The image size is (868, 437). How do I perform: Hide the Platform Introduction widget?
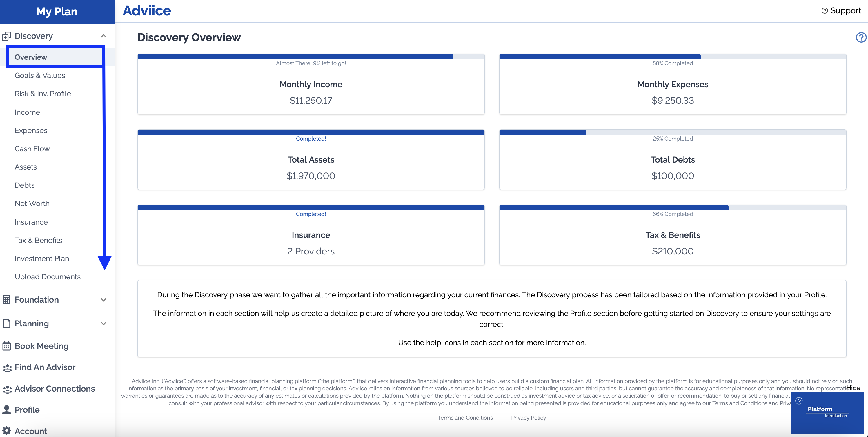click(x=853, y=388)
